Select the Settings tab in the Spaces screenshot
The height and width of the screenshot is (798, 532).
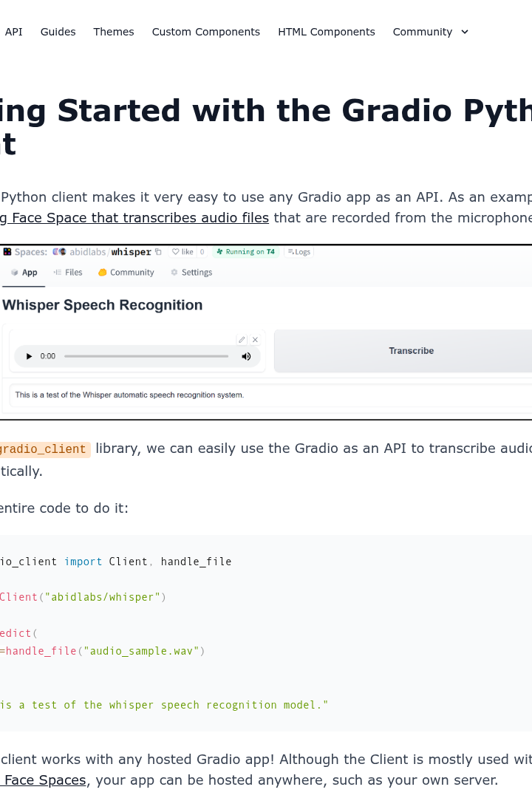coord(191,272)
